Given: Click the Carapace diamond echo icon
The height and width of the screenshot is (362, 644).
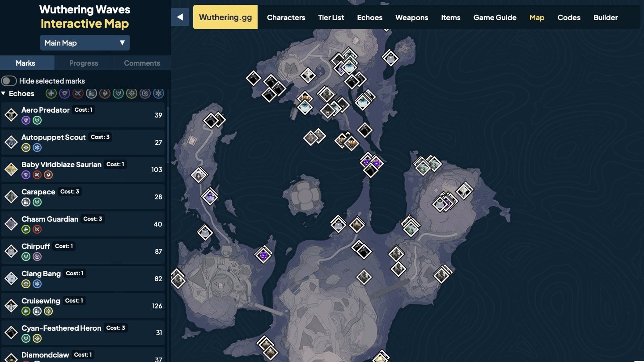Looking at the screenshot, I should pyautogui.click(x=11, y=197).
